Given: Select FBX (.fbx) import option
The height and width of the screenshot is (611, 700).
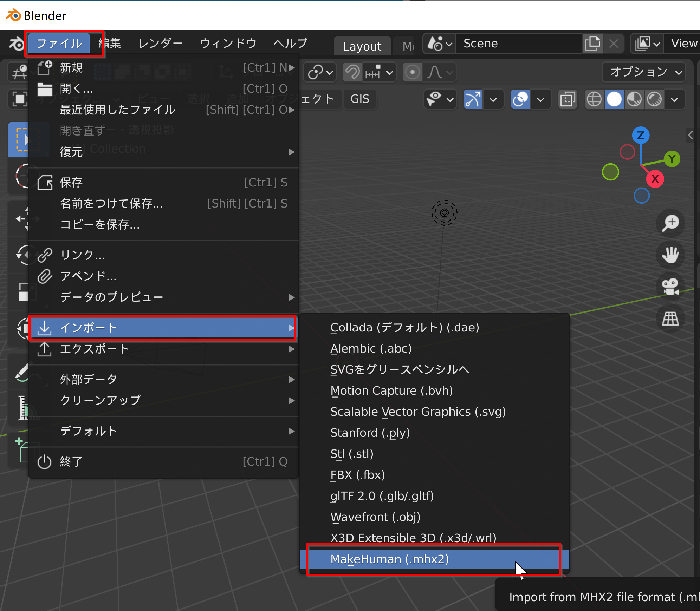Looking at the screenshot, I should pos(358,475).
